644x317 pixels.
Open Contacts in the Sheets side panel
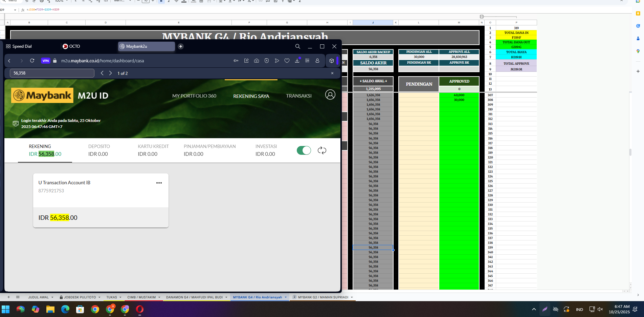(638, 39)
